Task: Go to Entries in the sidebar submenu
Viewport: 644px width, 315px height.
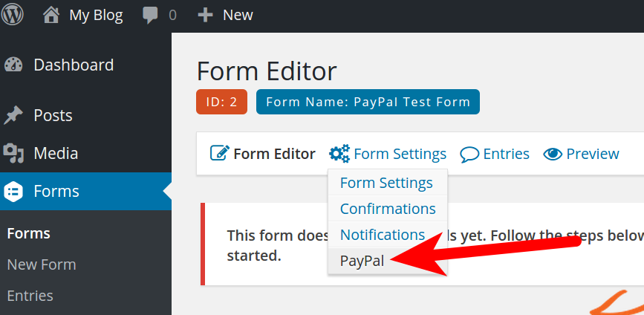Action: [x=30, y=296]
